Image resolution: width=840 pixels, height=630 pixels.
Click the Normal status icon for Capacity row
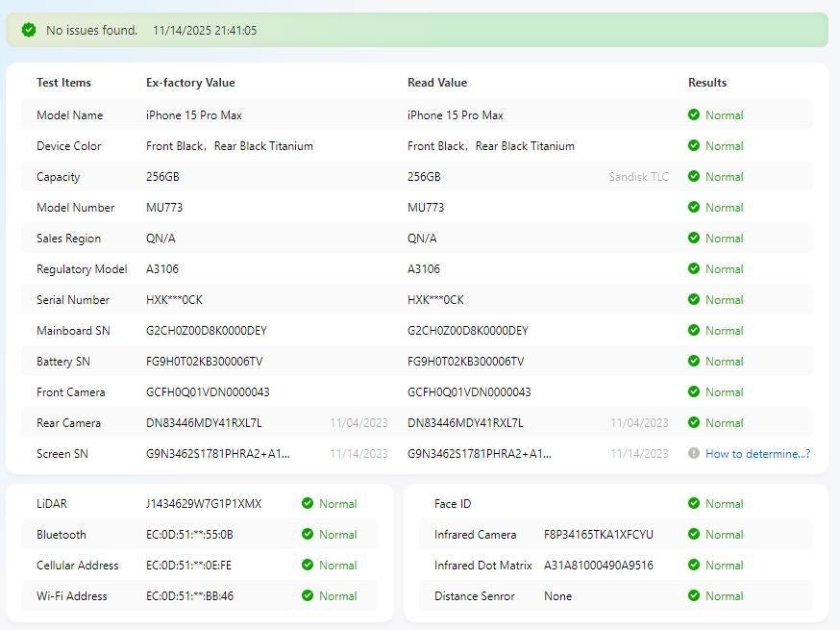coord(694,177)
